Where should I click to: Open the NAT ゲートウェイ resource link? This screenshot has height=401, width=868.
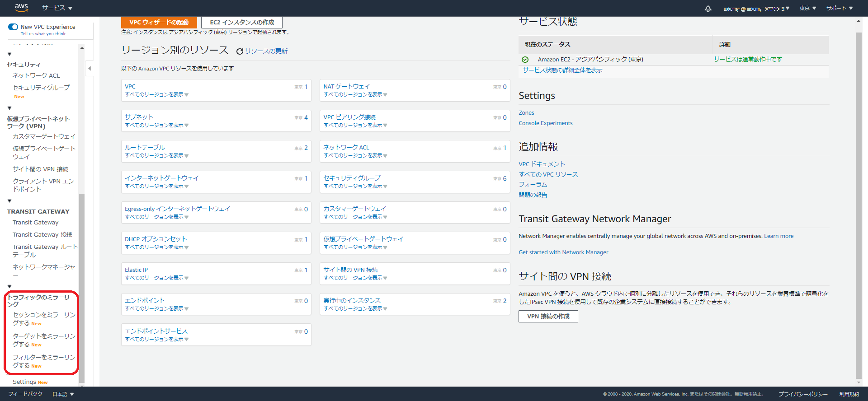click(x=346, y=86)
